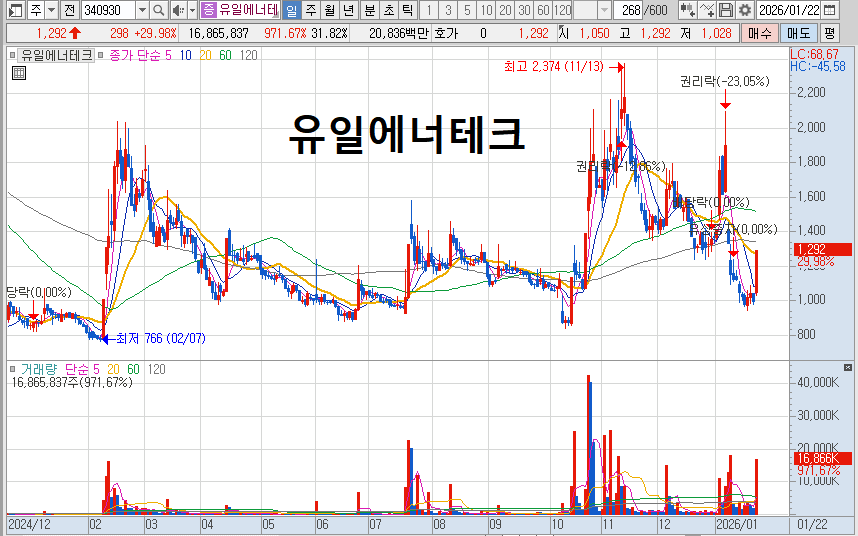This screenshot has width=858, height=536.
Task: Click the red 매수 buy button
Action: point(760,33)
